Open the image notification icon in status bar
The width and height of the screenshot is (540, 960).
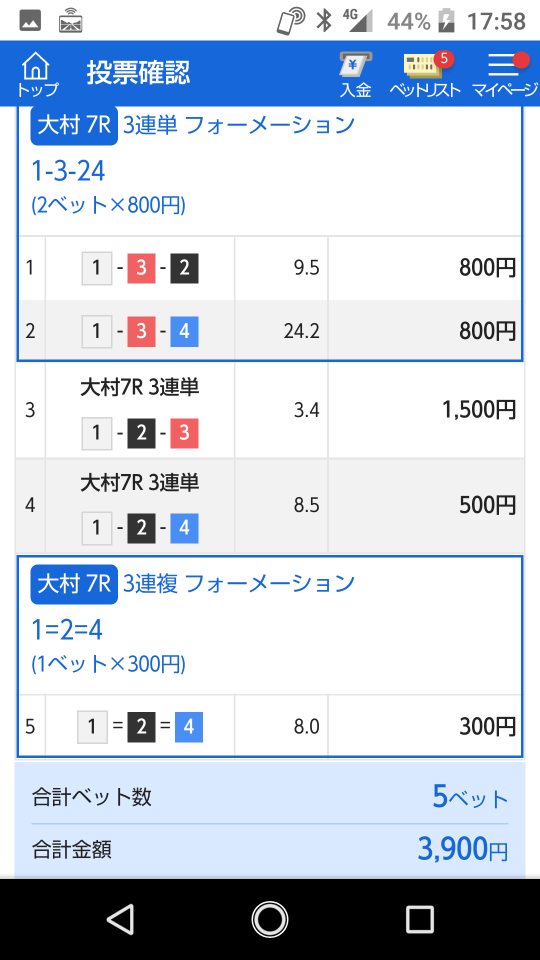(30, 21)
